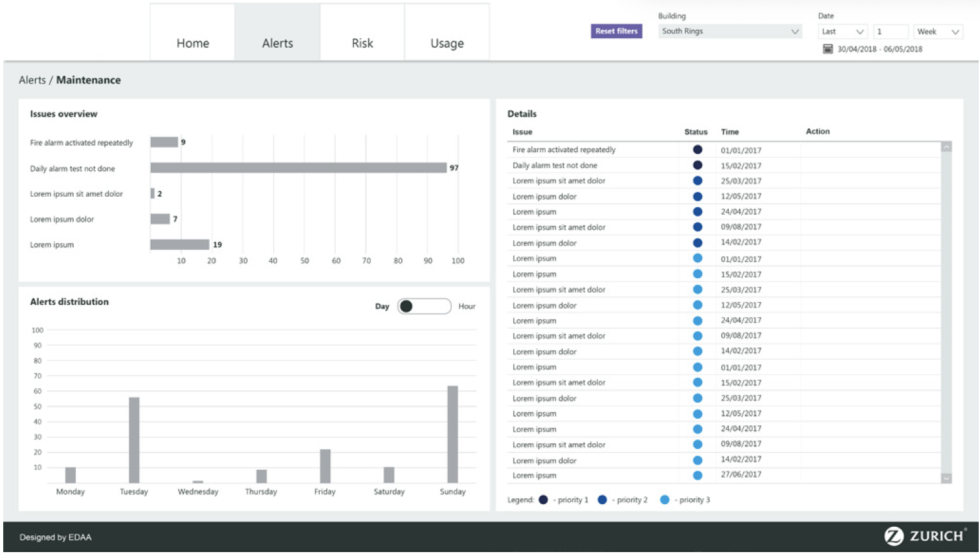The image size is (980, 554).
Task: Go to the Usage tab
Action: (x=447, y=43)
